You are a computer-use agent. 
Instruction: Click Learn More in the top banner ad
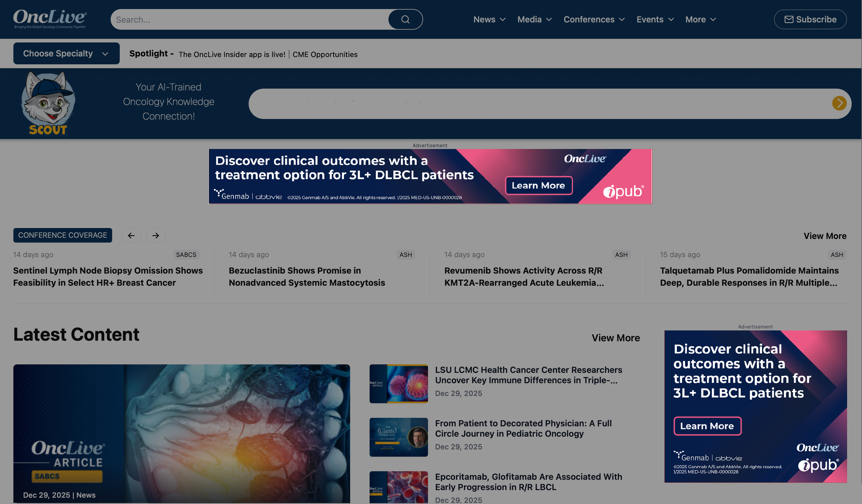click(x=539, y=185)
